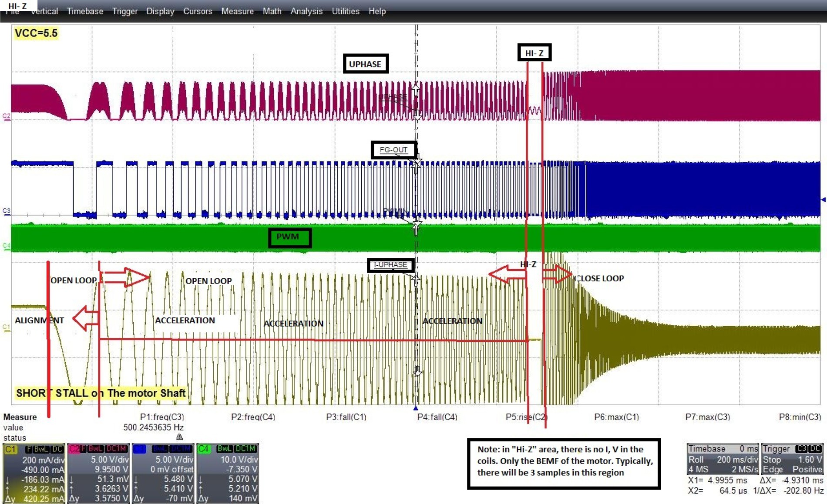Open the C2 channel descriptor box

coord(98,473)
